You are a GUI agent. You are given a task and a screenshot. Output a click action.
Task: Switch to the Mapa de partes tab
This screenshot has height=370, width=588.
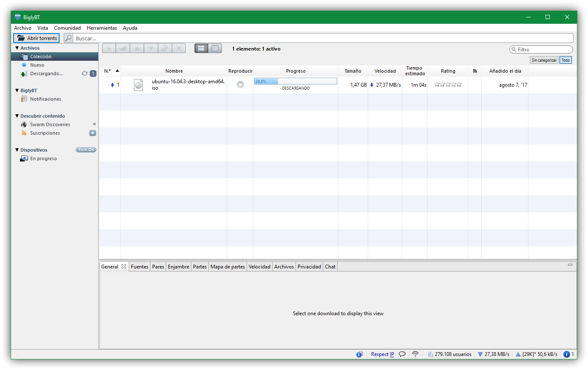tap(227, 267)
